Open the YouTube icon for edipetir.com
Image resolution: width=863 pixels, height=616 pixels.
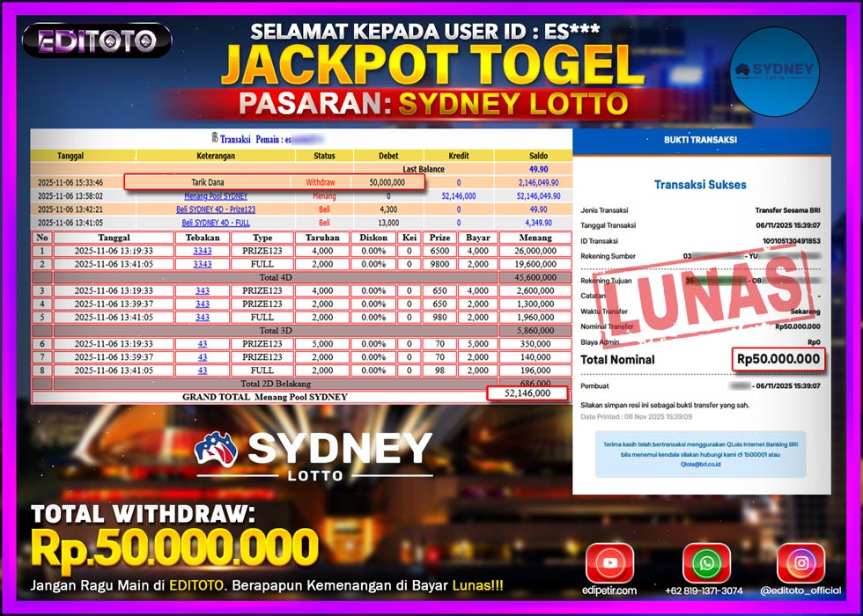611,561
